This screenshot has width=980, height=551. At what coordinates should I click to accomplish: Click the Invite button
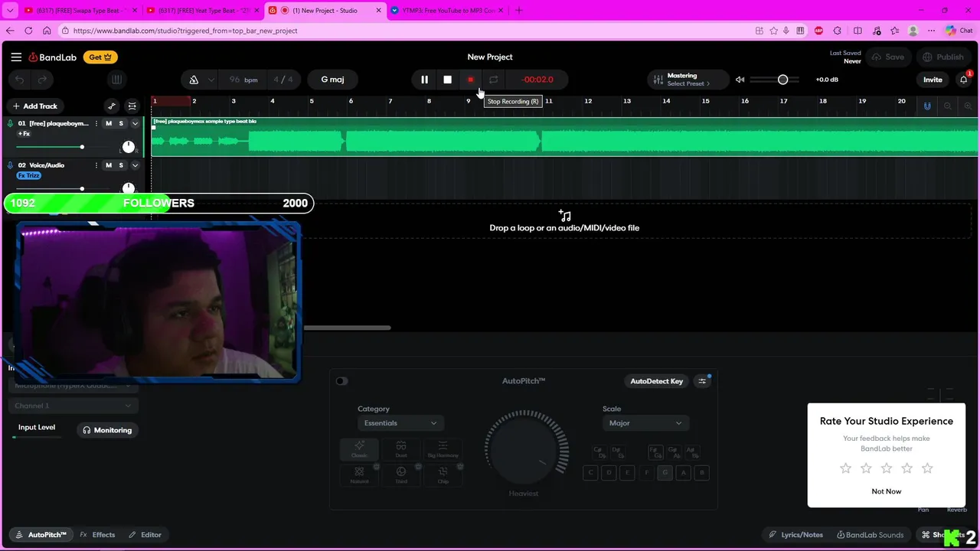(x=933, y=80)
